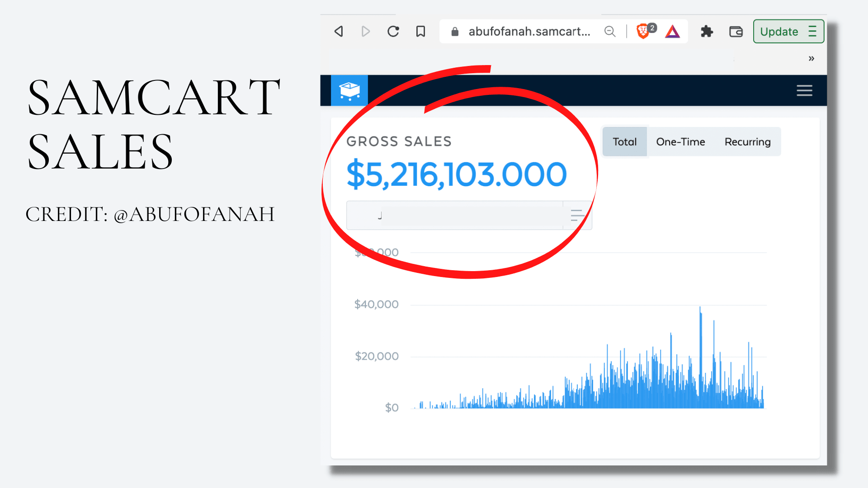
Task: Click the abufofanah.samcart address bar
Action: click(x=529, y=31)
